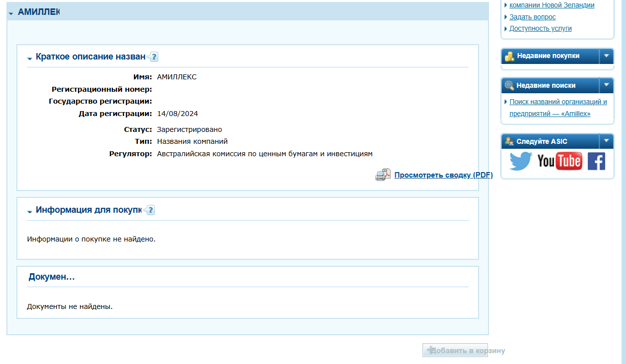Open Просмотреть сводку (PDF) link

click(443, 175)
